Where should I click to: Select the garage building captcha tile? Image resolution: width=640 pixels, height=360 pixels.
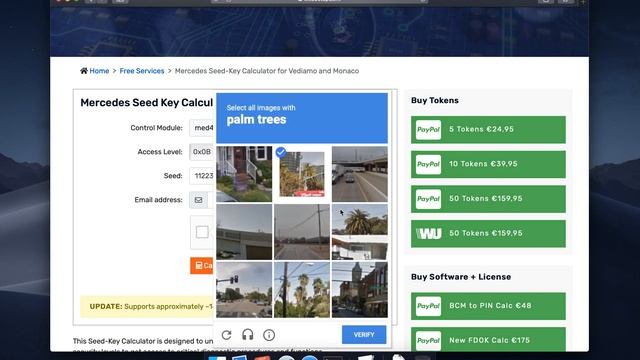[x=244, y=232]
